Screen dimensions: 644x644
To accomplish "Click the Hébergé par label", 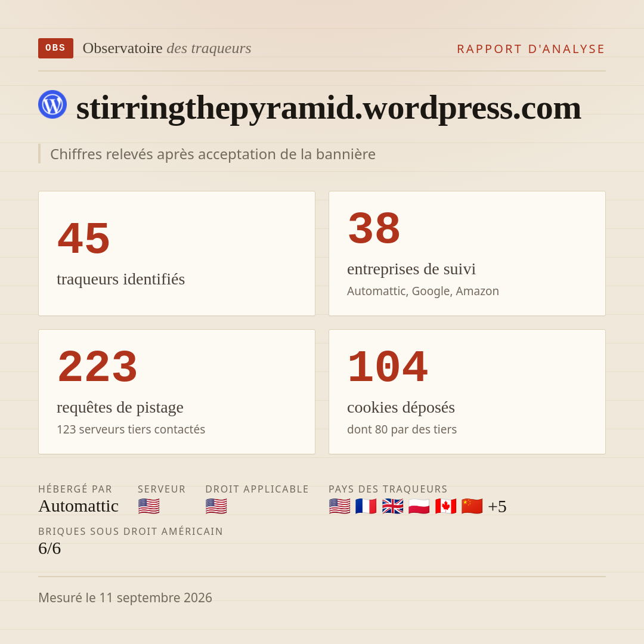I will [x=75, y=489].
